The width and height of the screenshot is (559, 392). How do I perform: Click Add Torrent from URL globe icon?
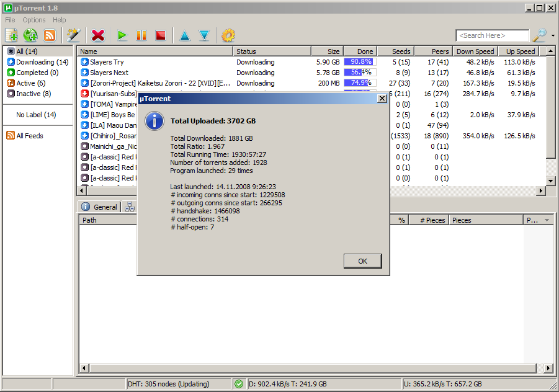(30, 35)
